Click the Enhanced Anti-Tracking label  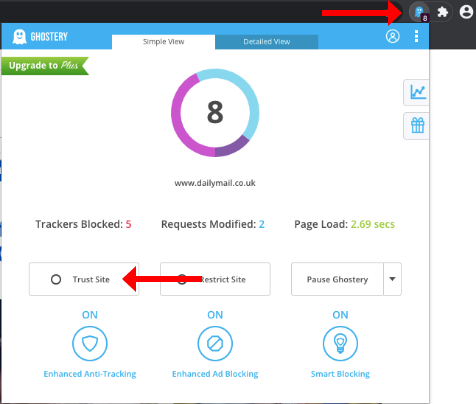click(x=90, y=374)
